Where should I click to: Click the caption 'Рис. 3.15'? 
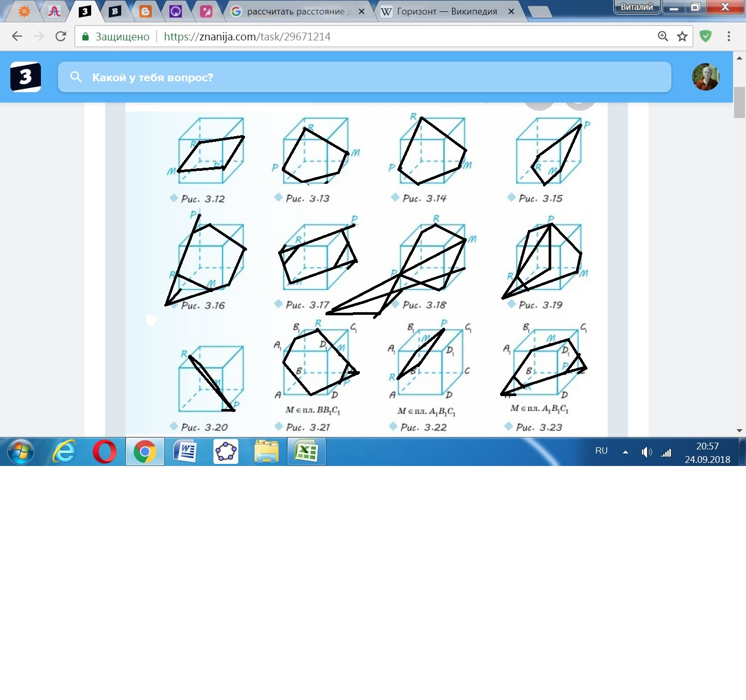pos(540,198)
